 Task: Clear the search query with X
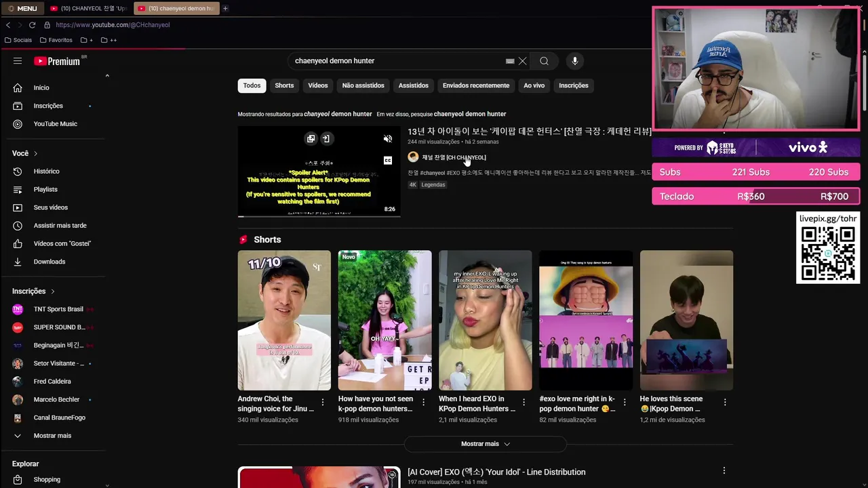(x=523, y=61)
